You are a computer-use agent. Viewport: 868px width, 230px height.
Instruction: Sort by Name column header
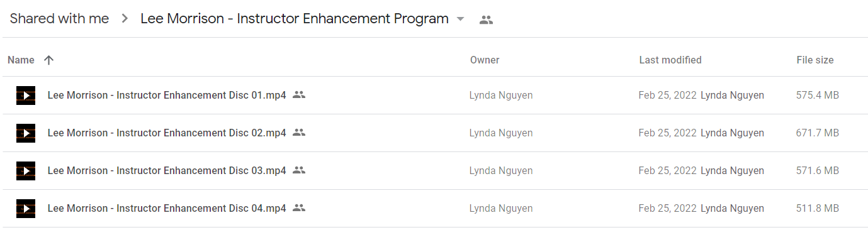point(21,60)
